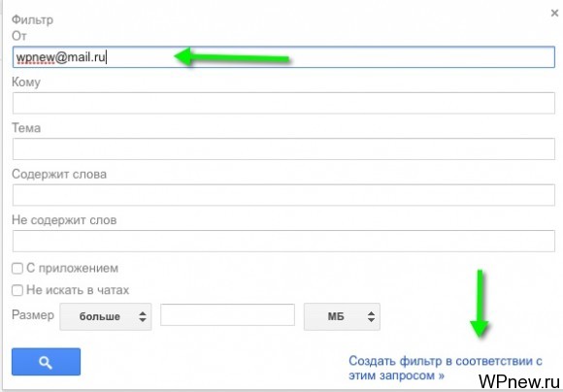Click Создать фильтр в соответствии с этим запросом link
563x392 pixels.
[446, 368]
